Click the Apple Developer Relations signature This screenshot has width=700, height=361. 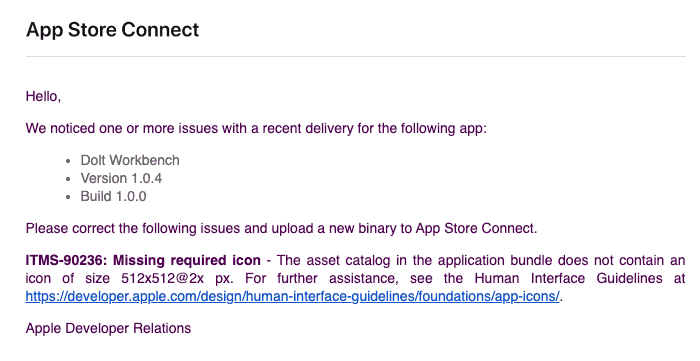(108, 328)
